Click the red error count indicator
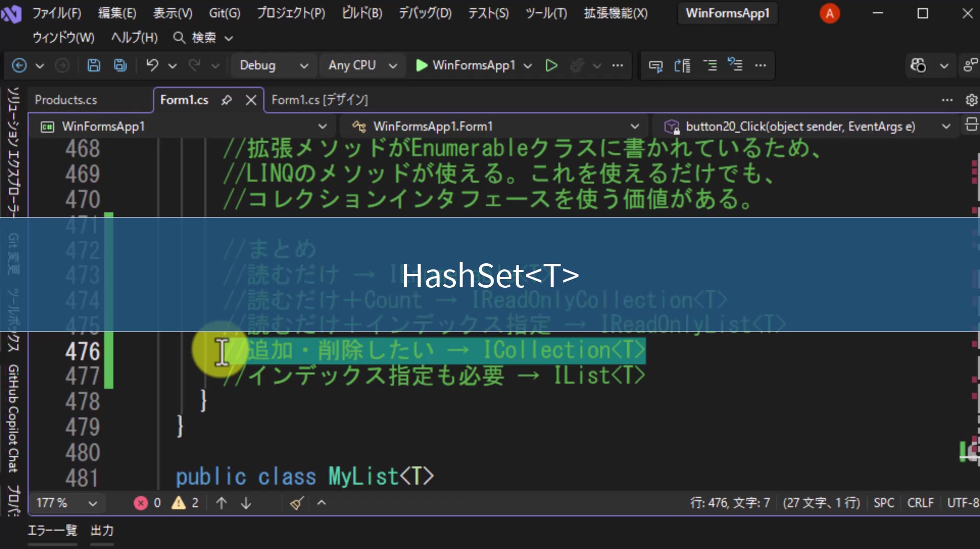 point(148,503)
